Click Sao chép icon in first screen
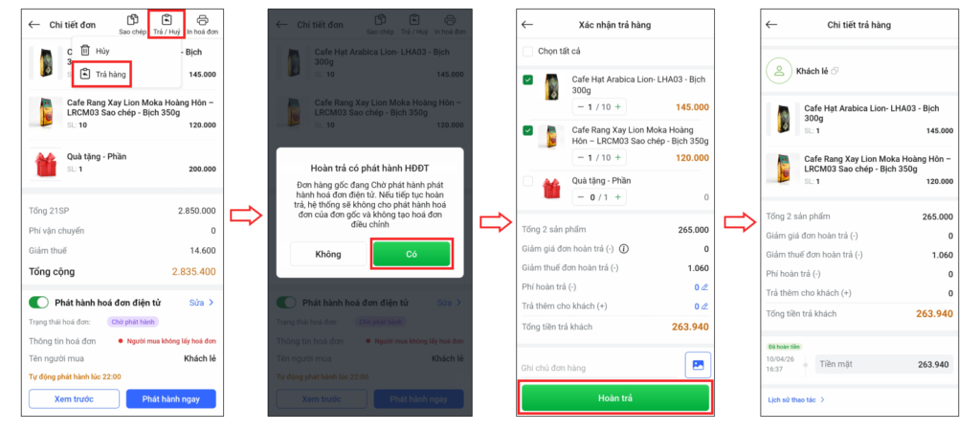 pyautogui.click(x=132, y=21)
